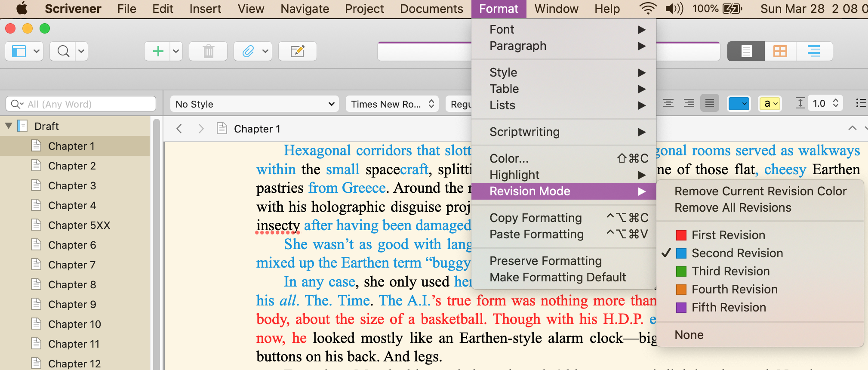Viewport: 868px width, 370px height.
Task: Click the Search magnifier toolbar icon
Action: pyautogui.click(x=63, y=52)
